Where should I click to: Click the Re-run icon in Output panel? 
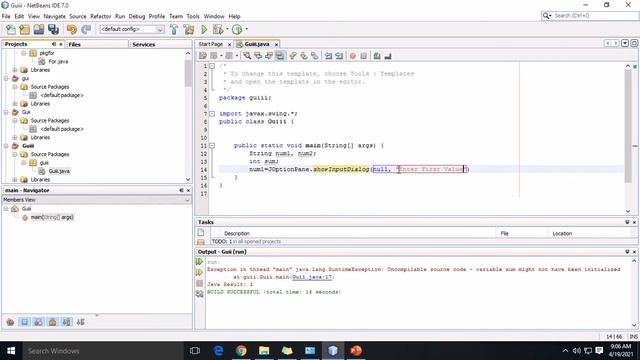point(200,262)
